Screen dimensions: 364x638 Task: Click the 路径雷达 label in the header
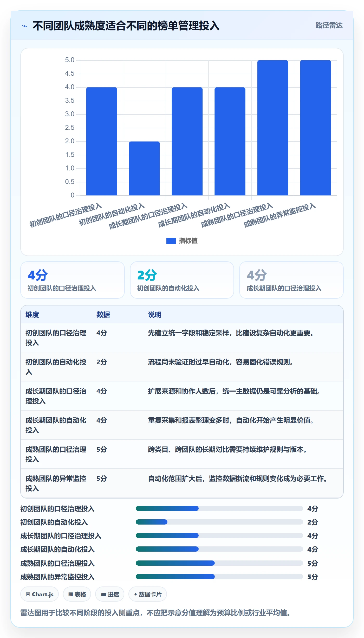point(329,25)
